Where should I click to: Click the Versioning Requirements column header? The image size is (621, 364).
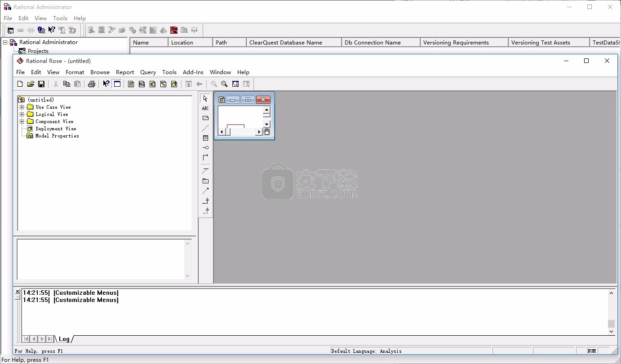[x=464, y=42]
